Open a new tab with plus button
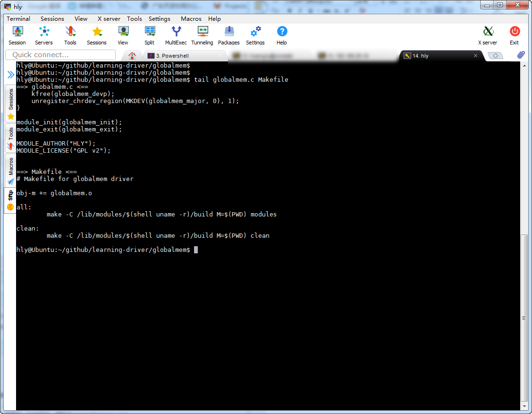The height and width of the screenshot is (414, 532). coord(495,56)
